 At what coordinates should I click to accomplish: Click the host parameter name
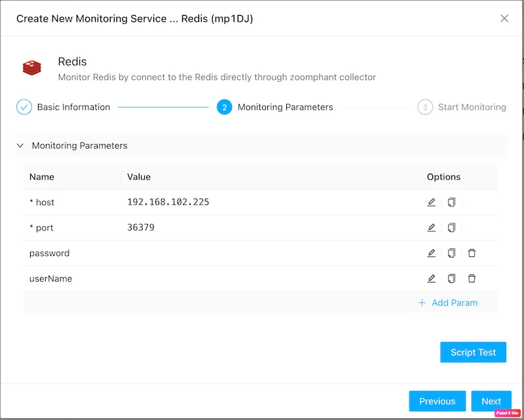(x=42, y=202)
